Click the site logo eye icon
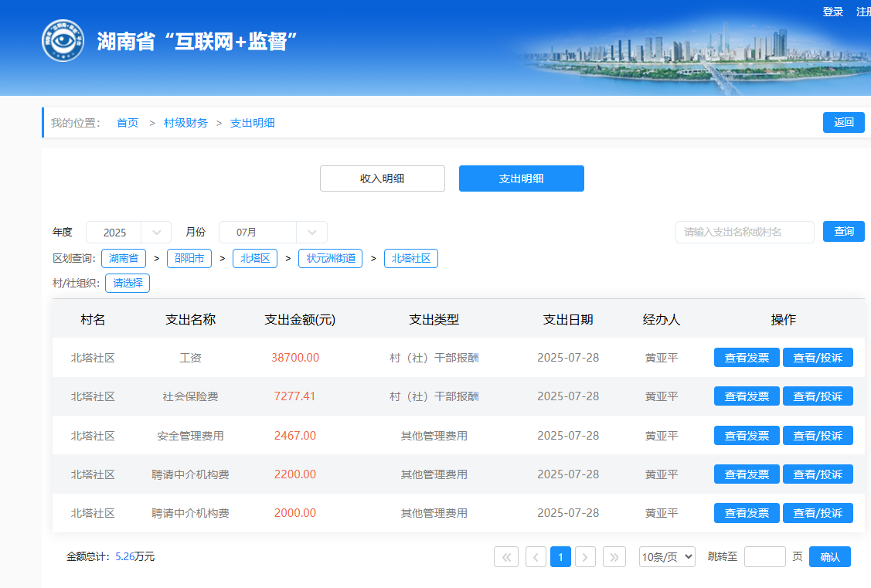 [x=63, y=40]
